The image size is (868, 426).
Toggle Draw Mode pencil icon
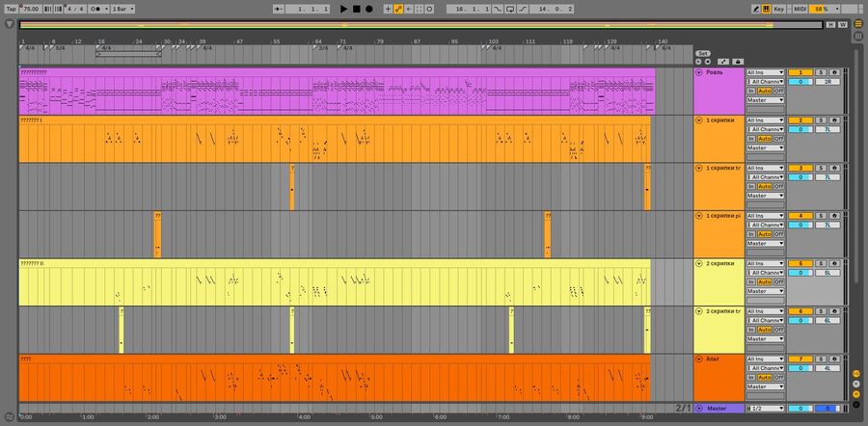(755, 9)
